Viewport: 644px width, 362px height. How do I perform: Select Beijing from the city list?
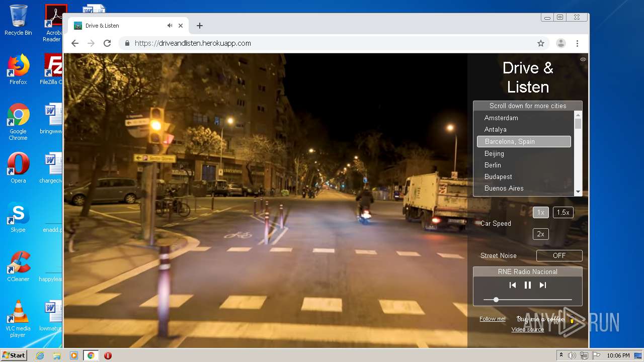(x=524, y=153)
